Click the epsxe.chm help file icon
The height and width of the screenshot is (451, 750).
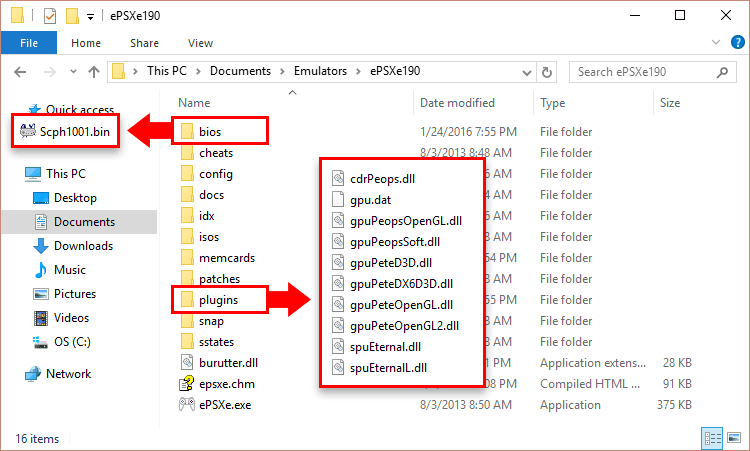pyautogui.click(x=186, y=384)
